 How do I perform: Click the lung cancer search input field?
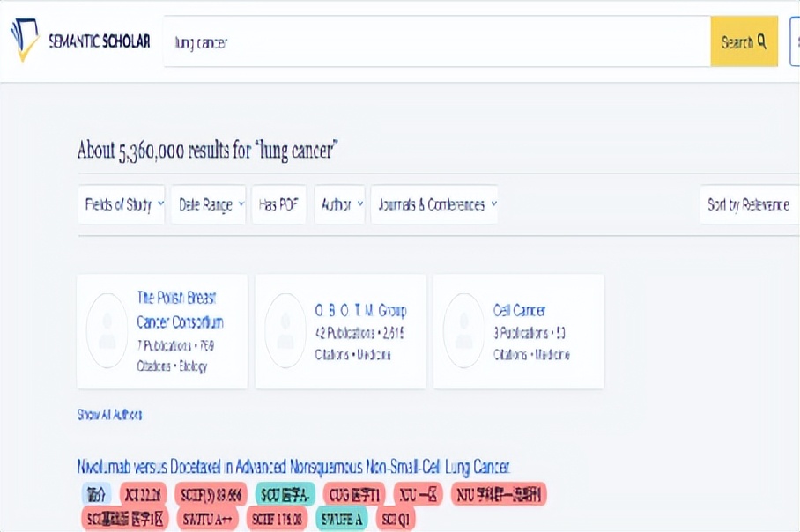437,41
